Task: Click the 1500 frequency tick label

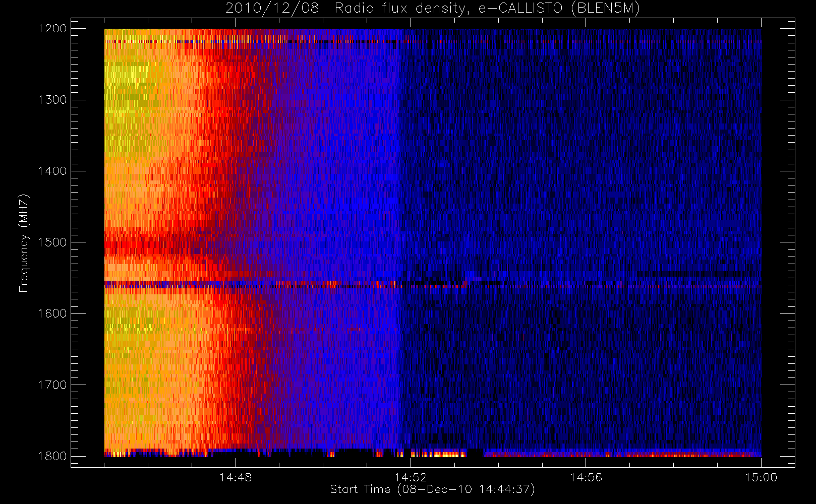Action: 52,242
